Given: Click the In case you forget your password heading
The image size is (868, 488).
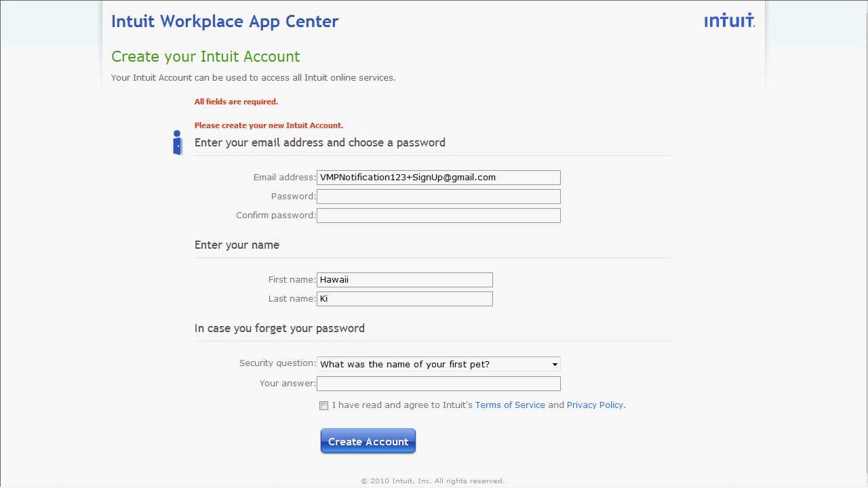Looking at the screenshot, I should point(279,328).
